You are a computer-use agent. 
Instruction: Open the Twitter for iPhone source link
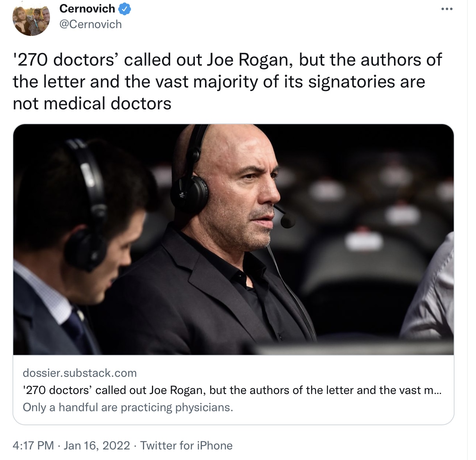(186, 446)
